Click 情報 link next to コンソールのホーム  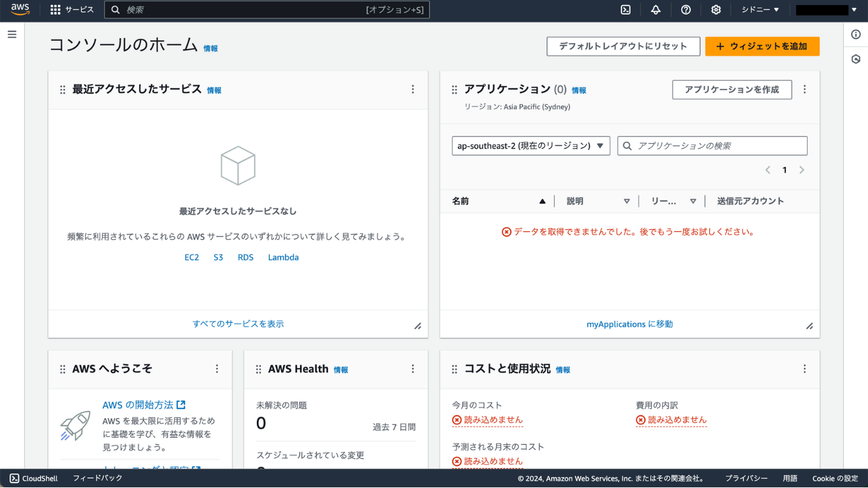tap(210, 48)
